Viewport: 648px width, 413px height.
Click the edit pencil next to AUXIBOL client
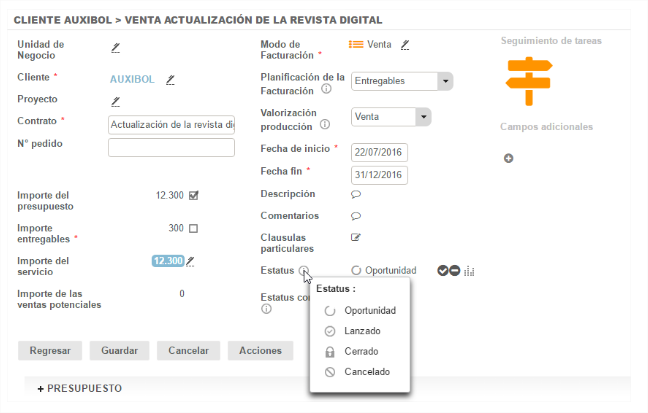click(x=170, y=79)
